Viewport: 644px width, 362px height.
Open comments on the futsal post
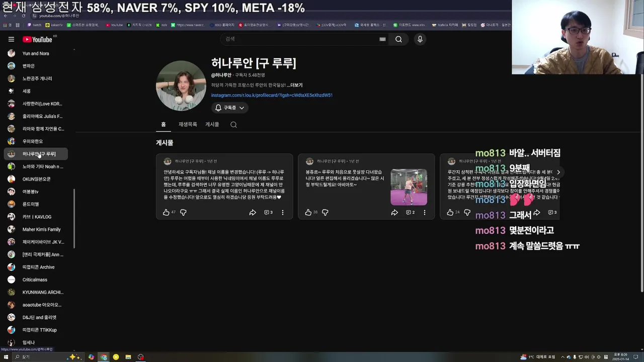410,213
